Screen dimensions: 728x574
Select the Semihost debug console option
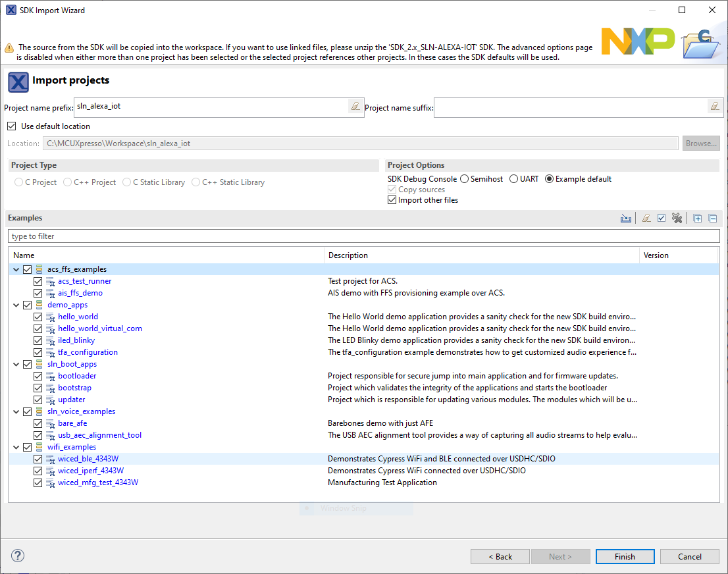pyautogui.click(x=465, y=179)
